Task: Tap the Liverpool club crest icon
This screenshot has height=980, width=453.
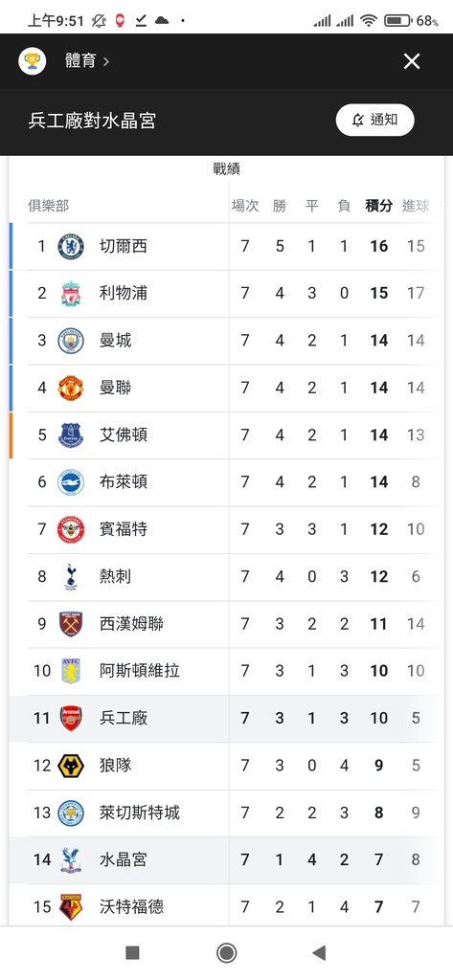Action: coord(71,293)
